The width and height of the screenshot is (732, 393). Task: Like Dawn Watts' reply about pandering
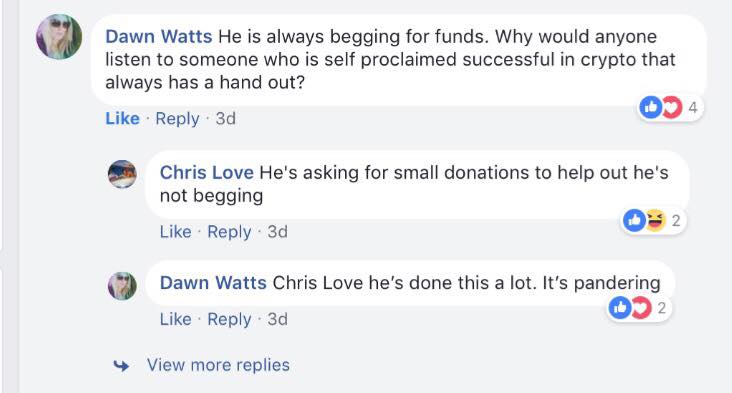(176, 319)
